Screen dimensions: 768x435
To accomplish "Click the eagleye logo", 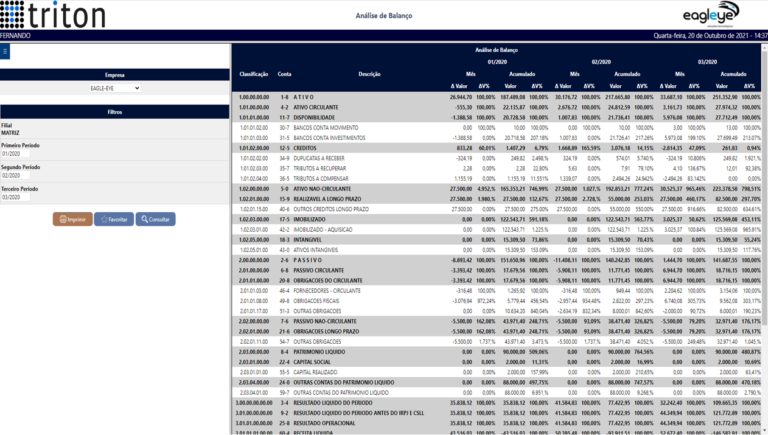I will (711, 14).
